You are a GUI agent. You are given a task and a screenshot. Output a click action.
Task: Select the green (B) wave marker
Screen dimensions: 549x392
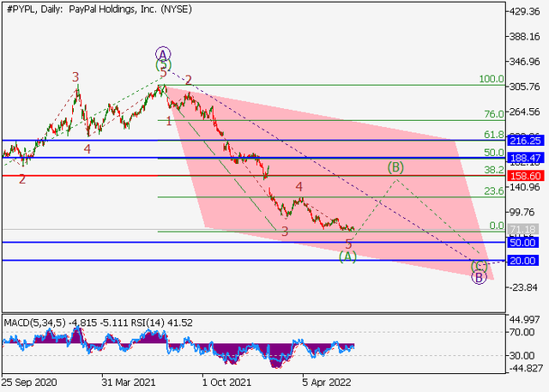coord(395,167)
